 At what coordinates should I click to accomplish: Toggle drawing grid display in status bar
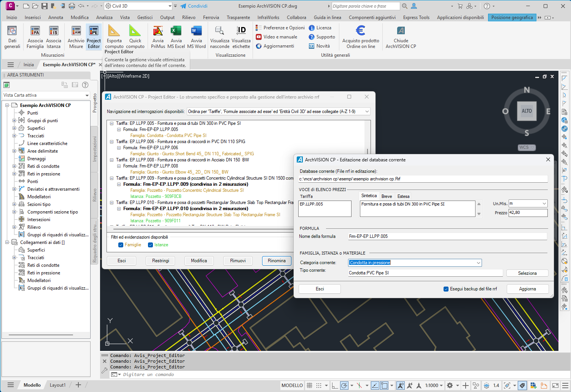(310, 386)
